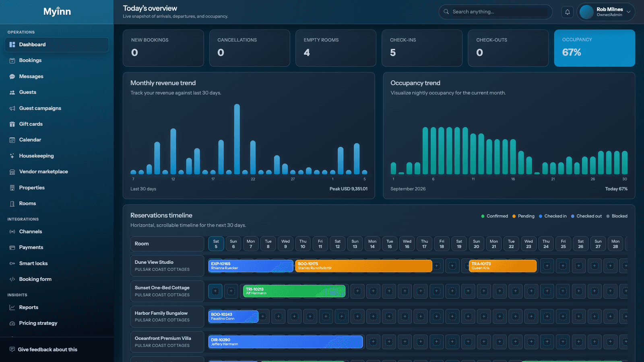Open reservation BOO-10175 Stanley Runolfsdottir

click(363, 266)
